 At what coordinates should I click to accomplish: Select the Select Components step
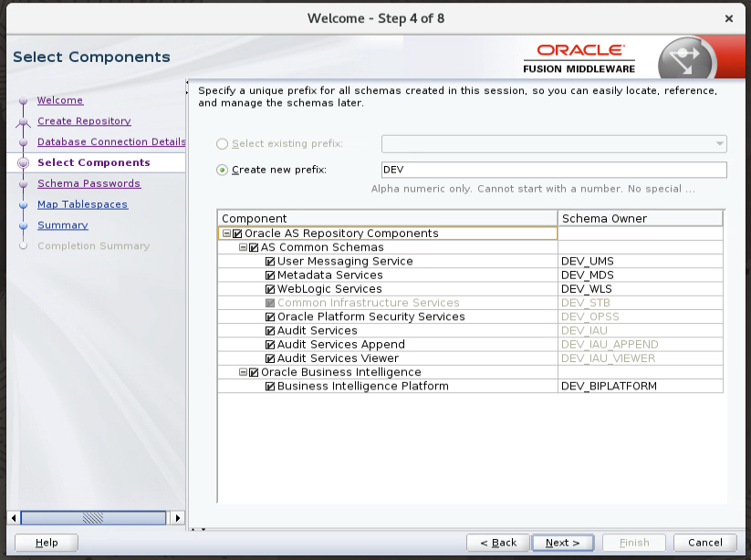[x=94, y=162]
